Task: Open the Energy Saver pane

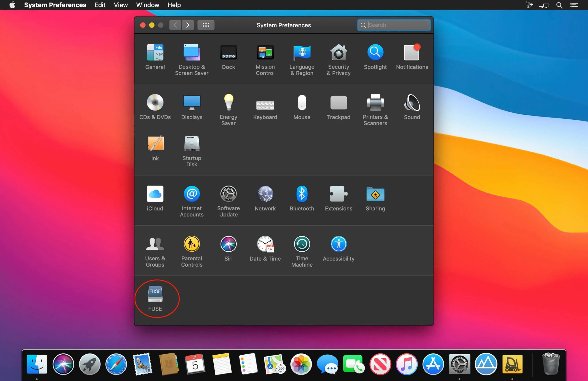Action: click(x=228, y=103)
